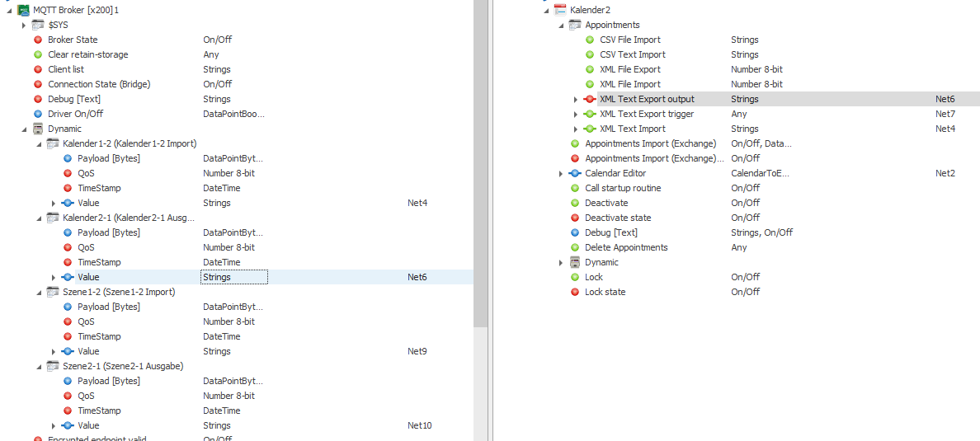Select the focused Strings cell of Kalender2-1 Value
The image size is (980, 441).
234,277
